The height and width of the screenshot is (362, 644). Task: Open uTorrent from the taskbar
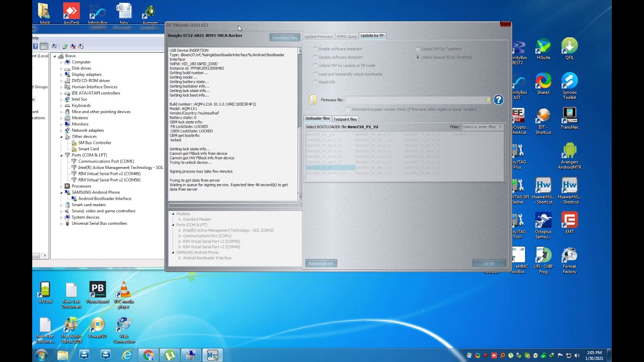(x=170, y=355)
